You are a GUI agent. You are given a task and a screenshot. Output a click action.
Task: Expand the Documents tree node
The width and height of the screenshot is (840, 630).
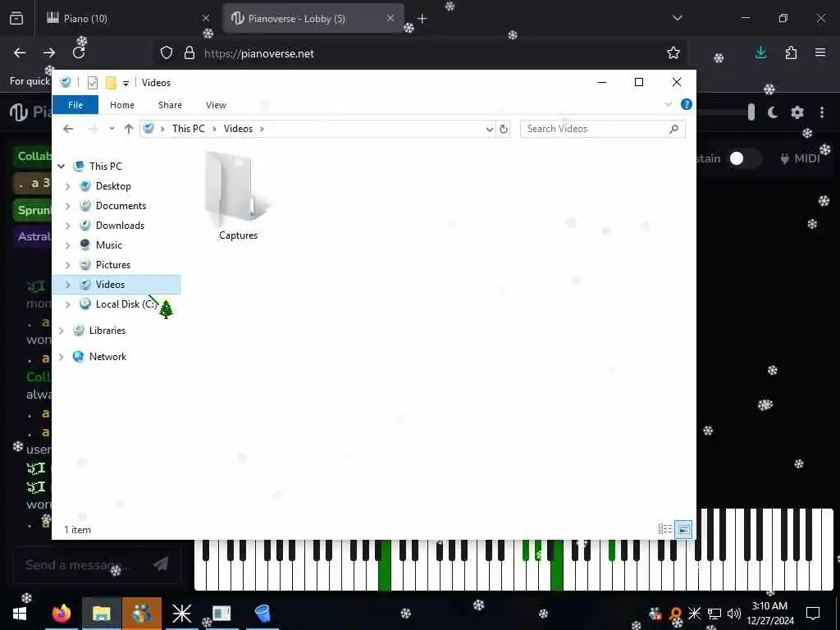coord(67,206)
